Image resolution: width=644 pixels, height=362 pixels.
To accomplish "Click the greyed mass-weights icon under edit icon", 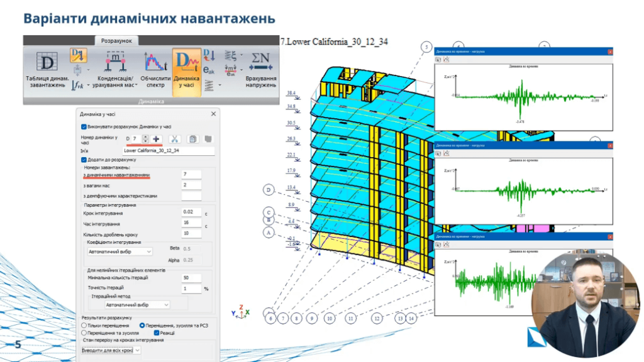I will (77, 70).
